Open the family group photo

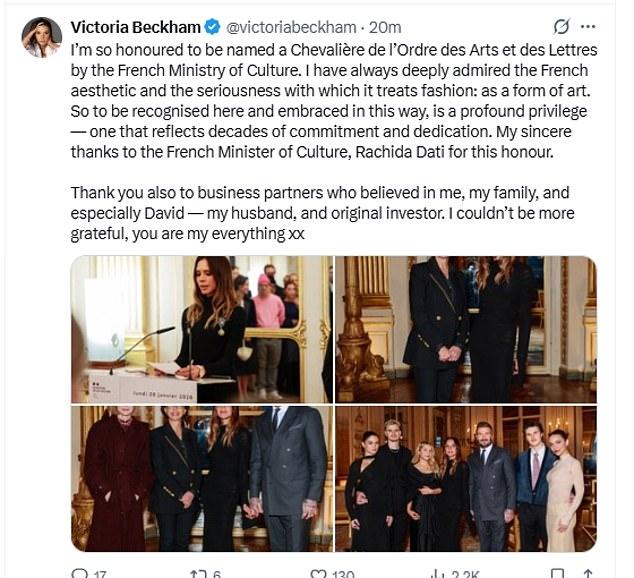465,478
